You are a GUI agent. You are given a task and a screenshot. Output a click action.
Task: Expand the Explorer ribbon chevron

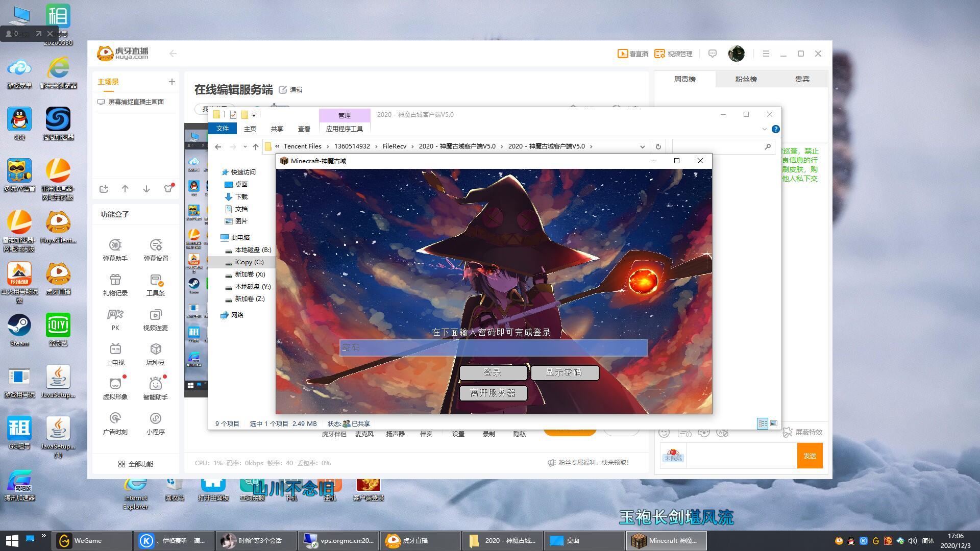[764, 129]
